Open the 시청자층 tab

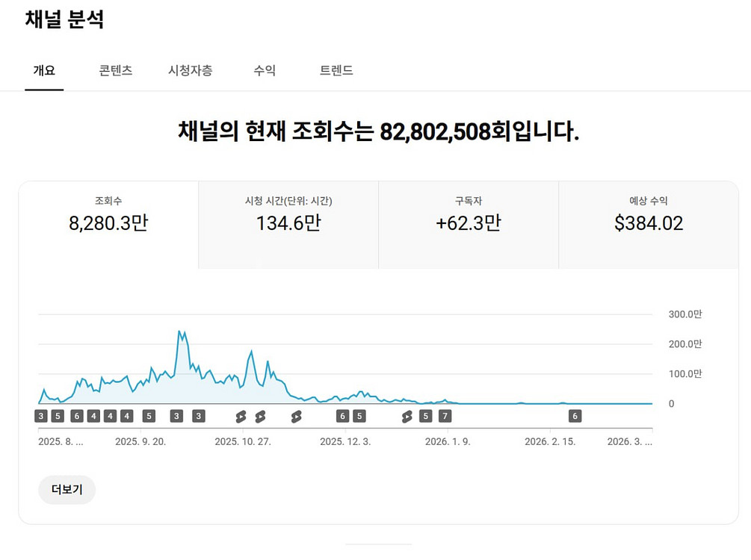pyautogui.click(x=190, y=71)
